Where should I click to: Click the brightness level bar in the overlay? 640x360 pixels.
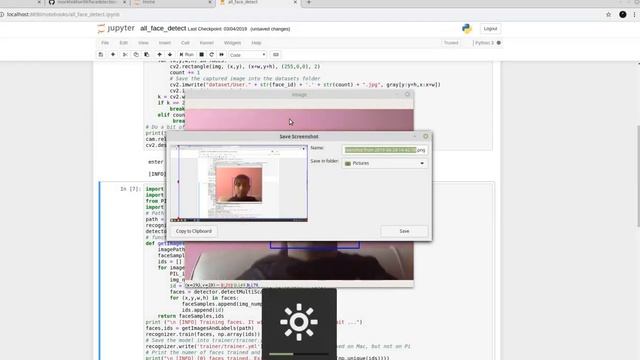[299, 354]
